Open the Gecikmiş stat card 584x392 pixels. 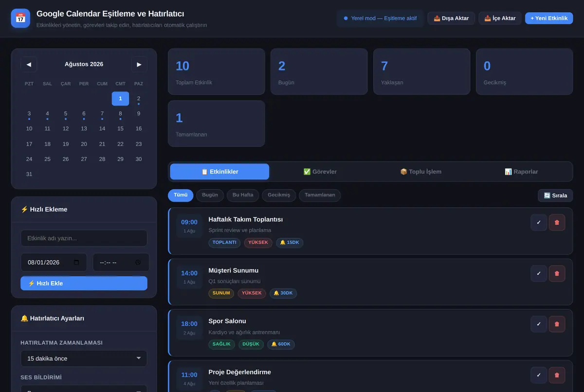(525, 71)
